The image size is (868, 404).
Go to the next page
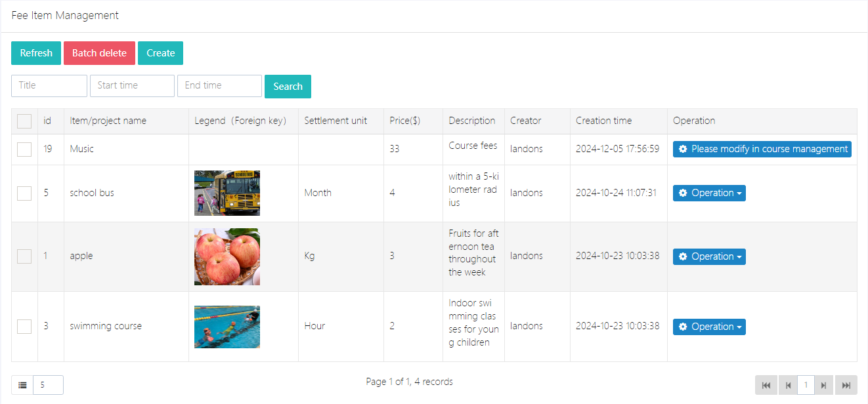click(823, 385)
